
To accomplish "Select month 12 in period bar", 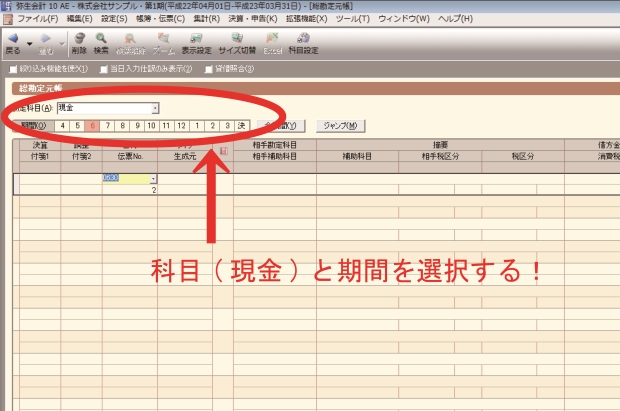I will pyautogui.click(x=181, y=126).
